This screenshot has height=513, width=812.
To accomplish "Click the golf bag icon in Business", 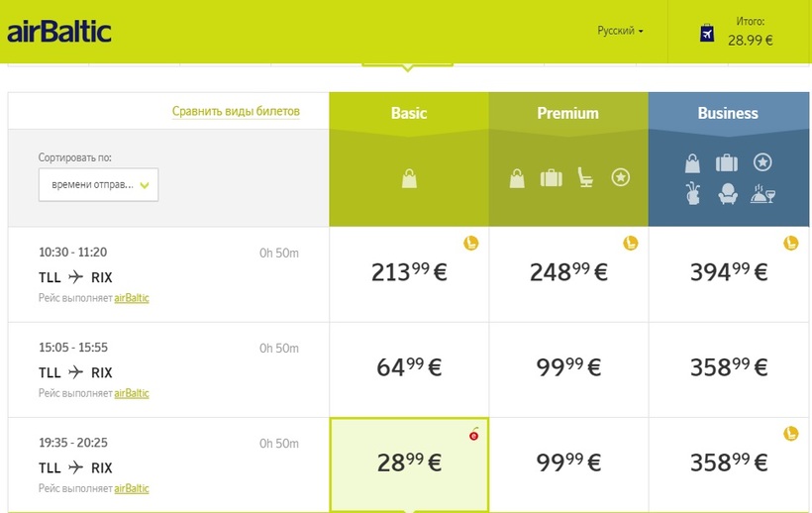I will [x=693, y=193].
